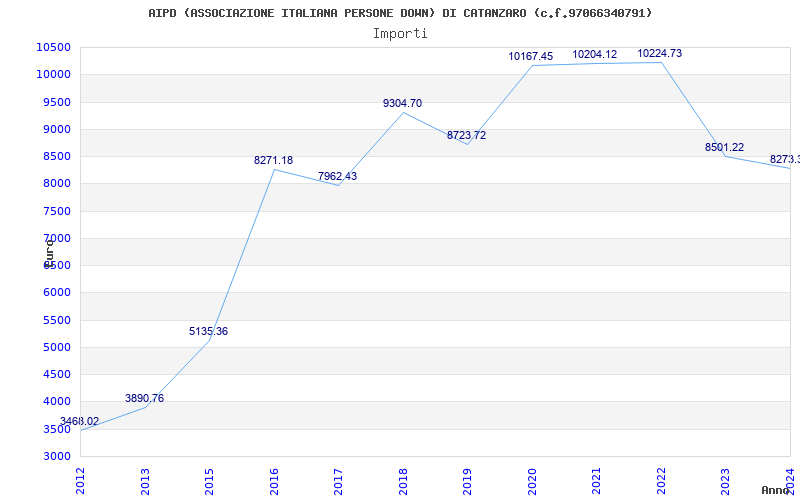Click the data label 3468.02
Viewport: 800px width, 500px height.
click(x=79, y=421)
